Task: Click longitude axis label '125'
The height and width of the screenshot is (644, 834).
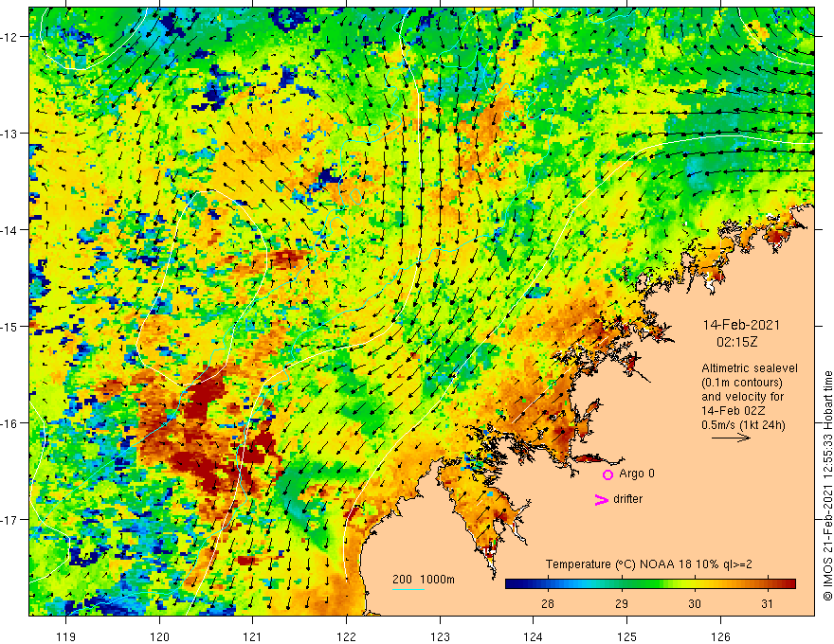Action: pyautogui.click(x=627, y=636)
